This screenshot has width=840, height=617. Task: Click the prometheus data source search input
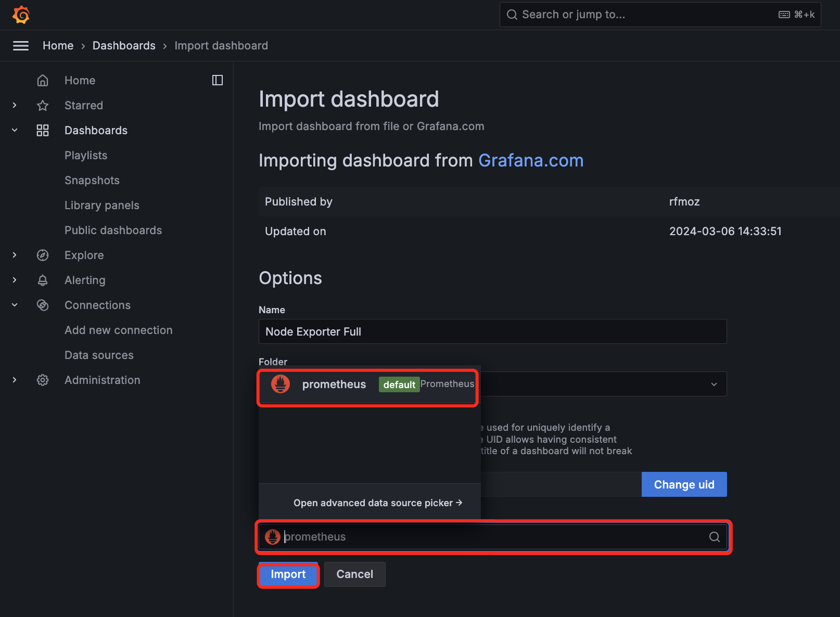pos(493,537)
